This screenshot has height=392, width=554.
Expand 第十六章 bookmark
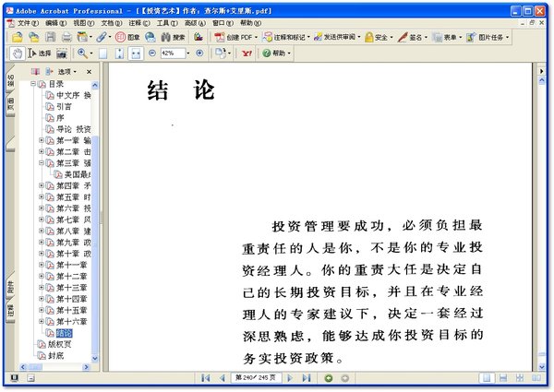tap(42, 321)
